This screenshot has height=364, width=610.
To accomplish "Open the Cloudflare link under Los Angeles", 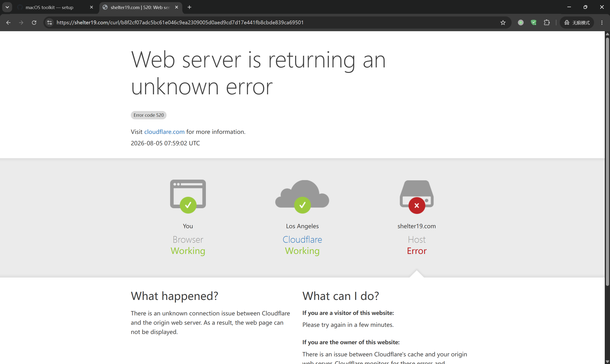I will point(302,239).
